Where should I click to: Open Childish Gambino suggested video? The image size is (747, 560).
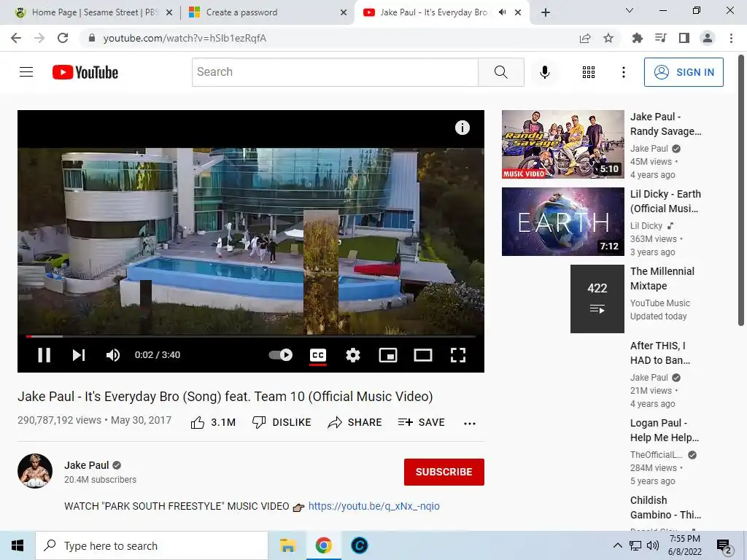click(x=665, y=507)
